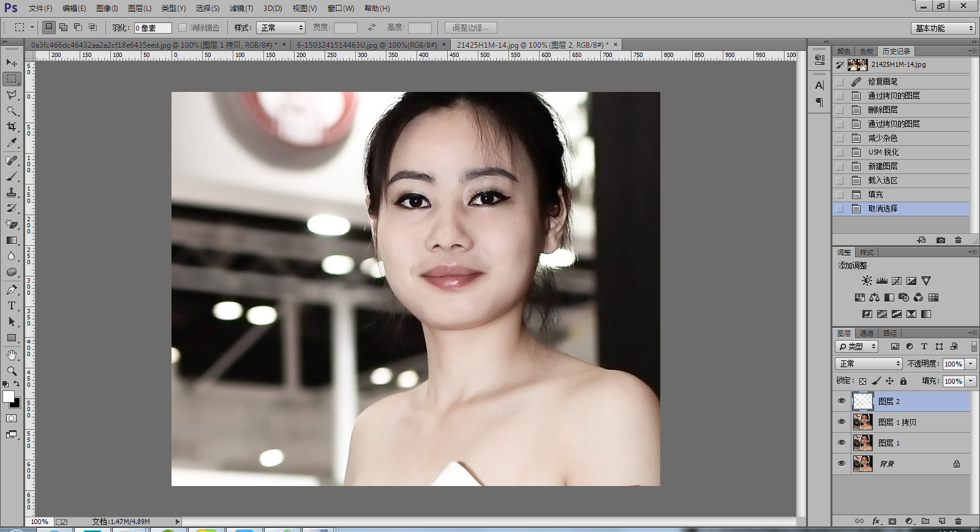This screenshot has width=980, height=532.
Task: Open the 样式 style dropdown
Action: pos(281,28)
